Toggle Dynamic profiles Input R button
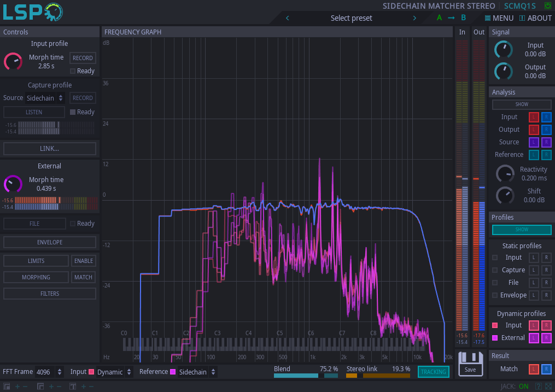Image resolution: width=555 pixels, height=392 pixels. pos(546,325)
